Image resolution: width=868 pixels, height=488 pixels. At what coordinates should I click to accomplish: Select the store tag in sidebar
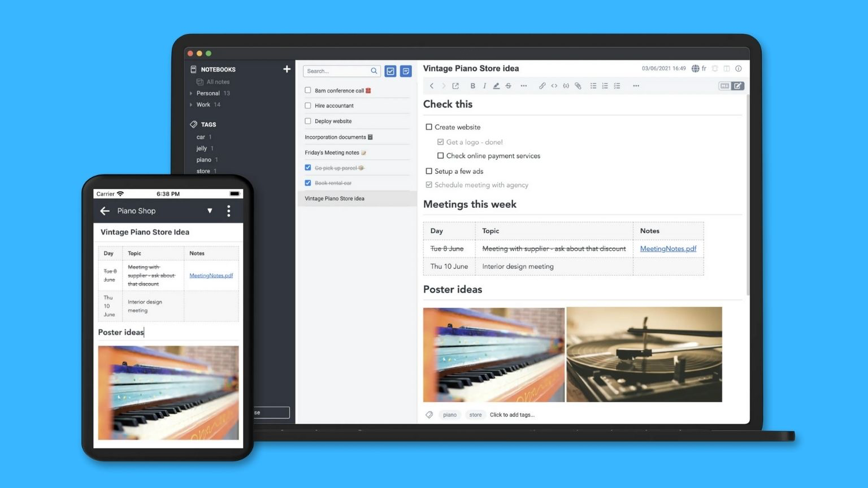[203, 171]
